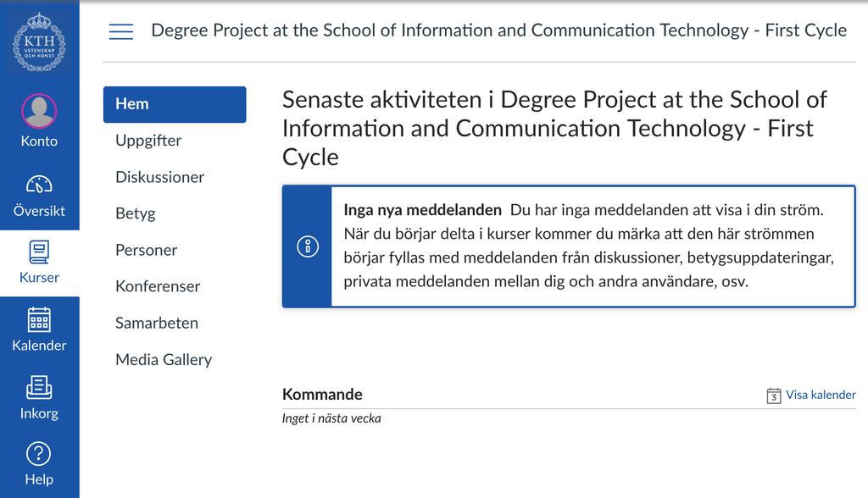This screenshot has width=868, height=498.
Task: Click the KTH logo in the sidebar
Action: point(39,42)
